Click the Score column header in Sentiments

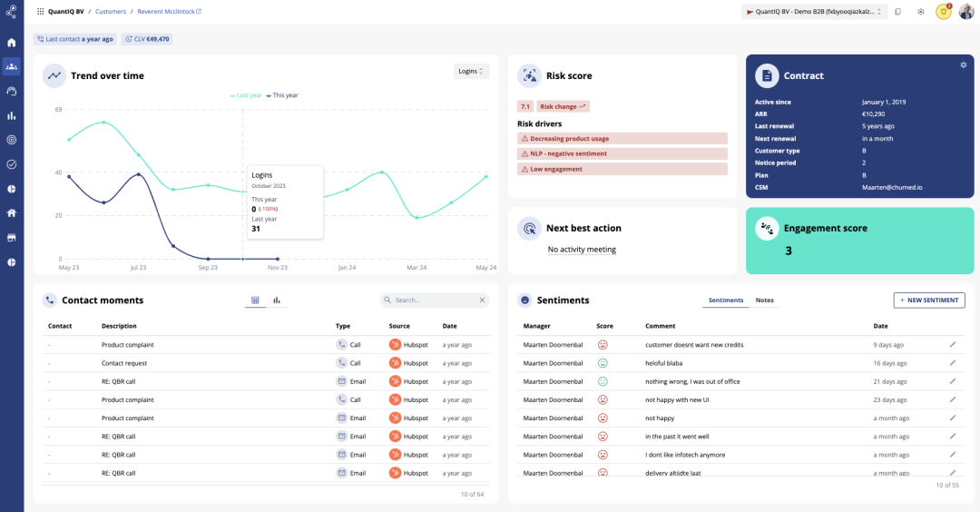(x=604, y=326)
